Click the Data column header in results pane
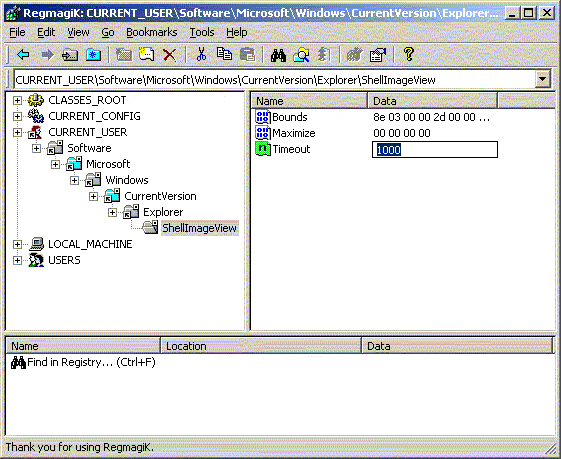The height and width of the screenshot is (459, 561). 457,346
